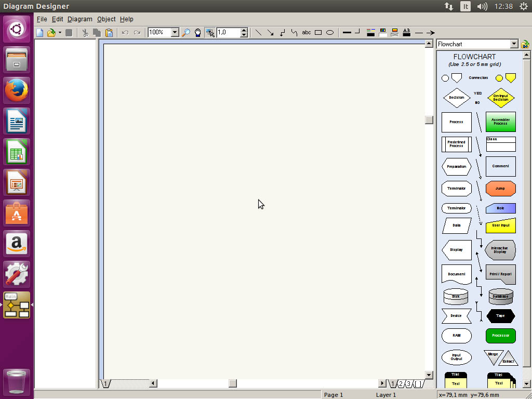Open the Diagram menu

(x=79, y=19)
